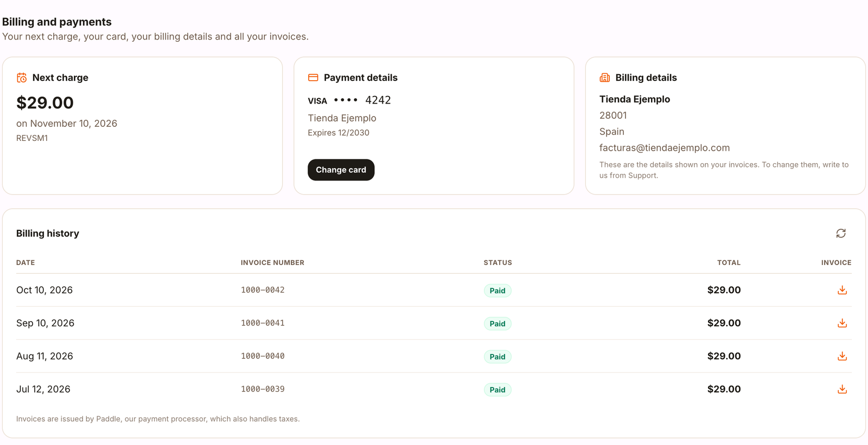Viewport: 868px width, 445px height.
Task: Click the $29.00 total for invoice 1000-0042
Action: (724, 290)
